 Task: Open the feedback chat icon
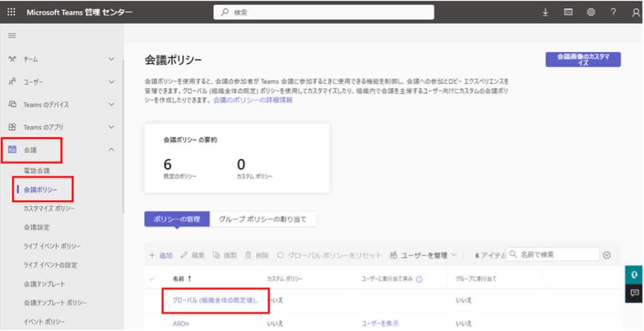(634, 293)
